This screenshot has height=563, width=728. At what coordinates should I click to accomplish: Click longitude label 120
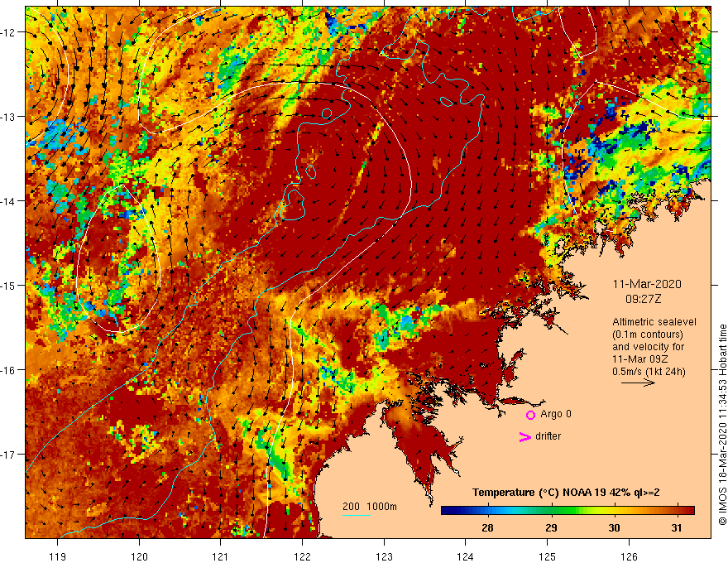139,556
